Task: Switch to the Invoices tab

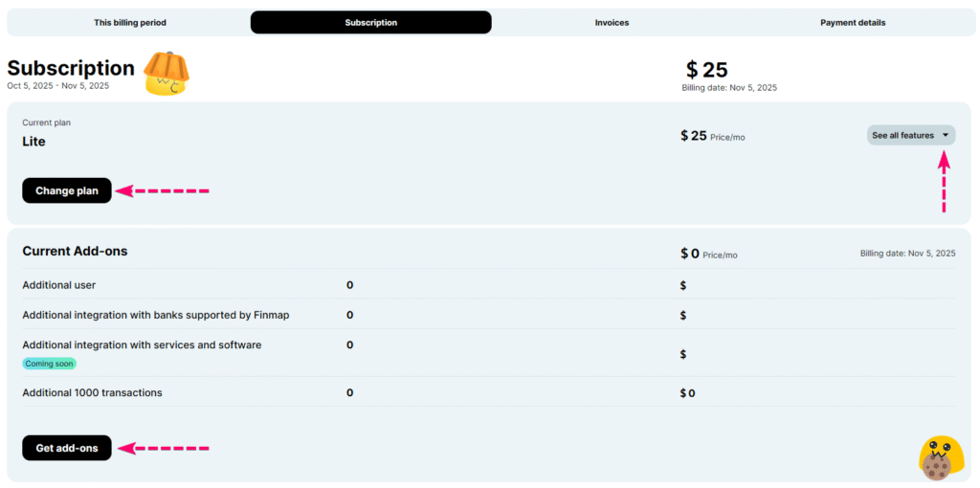Action: click(612, 22)
